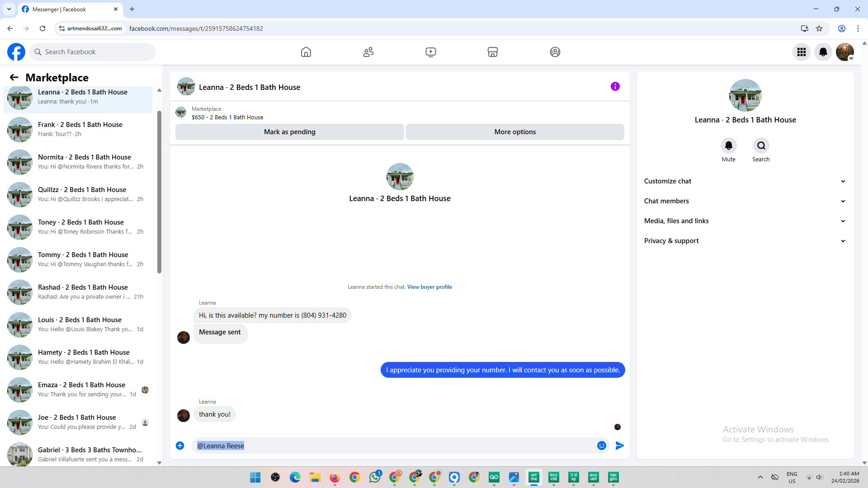Open the View buyer profile link

click(x=429, y=287)
